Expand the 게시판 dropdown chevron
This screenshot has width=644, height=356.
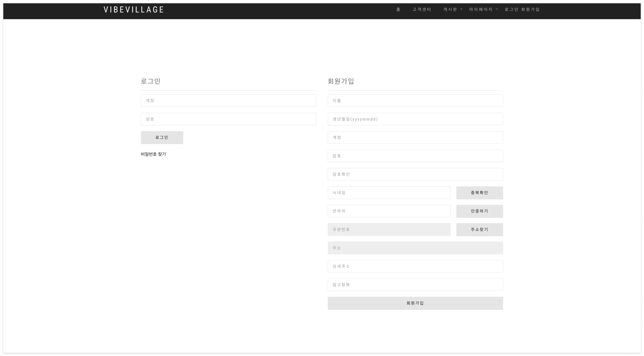pos(461,9)
